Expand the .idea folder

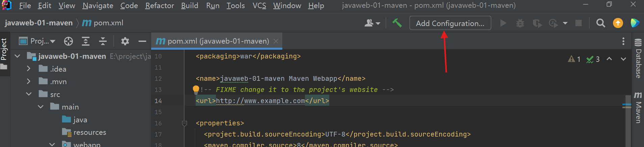(x=29, y=69)
